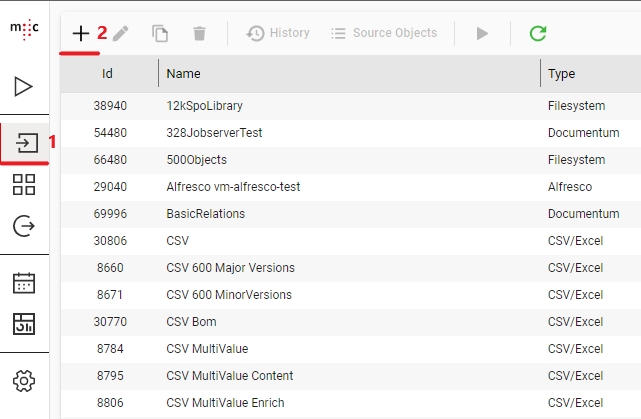Click the Source Objects button
The width and height of the screenshot is (641, 419).
(384, 33)
